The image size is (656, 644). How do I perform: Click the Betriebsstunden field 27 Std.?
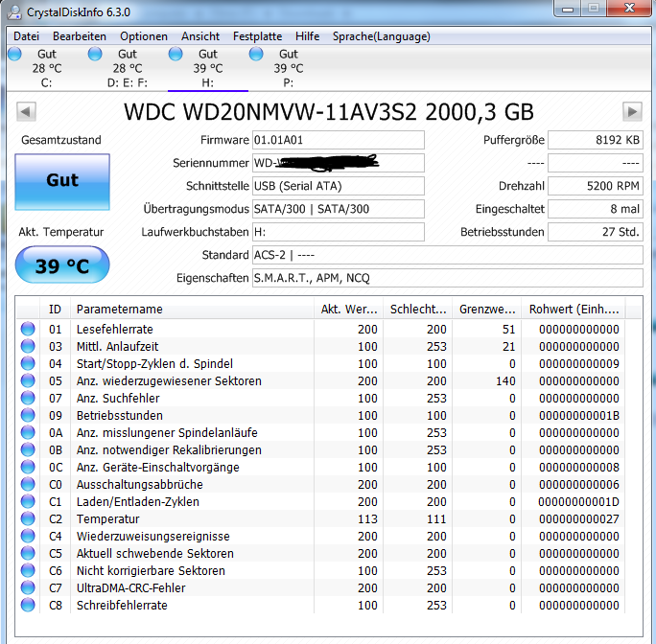[x=596, y=232]
